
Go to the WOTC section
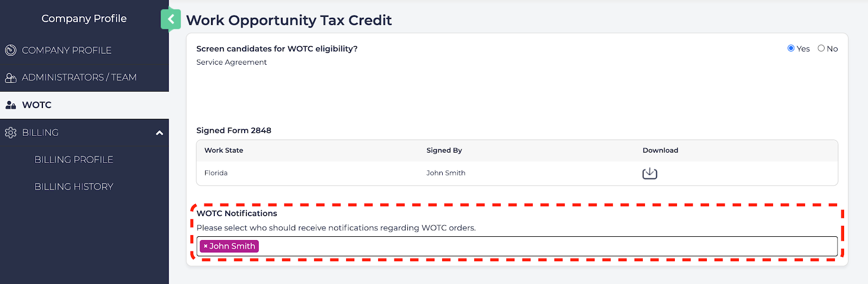click(x=37, y=105)
